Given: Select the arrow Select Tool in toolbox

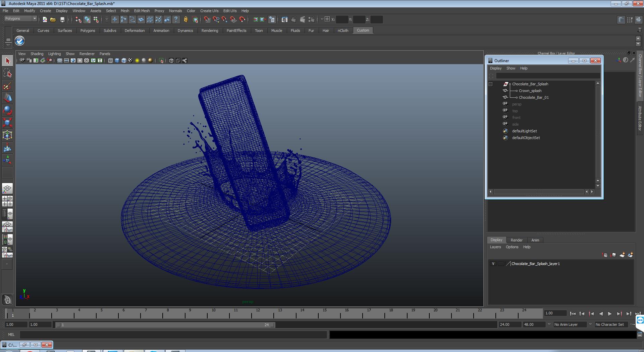Looking at the screenshot, I should pyautogui.click(x=7, y=61).
